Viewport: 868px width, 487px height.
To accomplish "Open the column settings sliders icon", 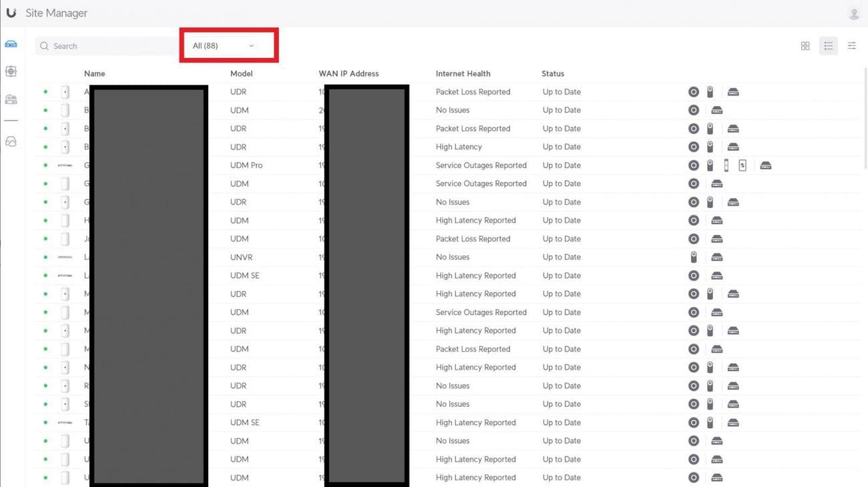I will (x=851, y=46).
